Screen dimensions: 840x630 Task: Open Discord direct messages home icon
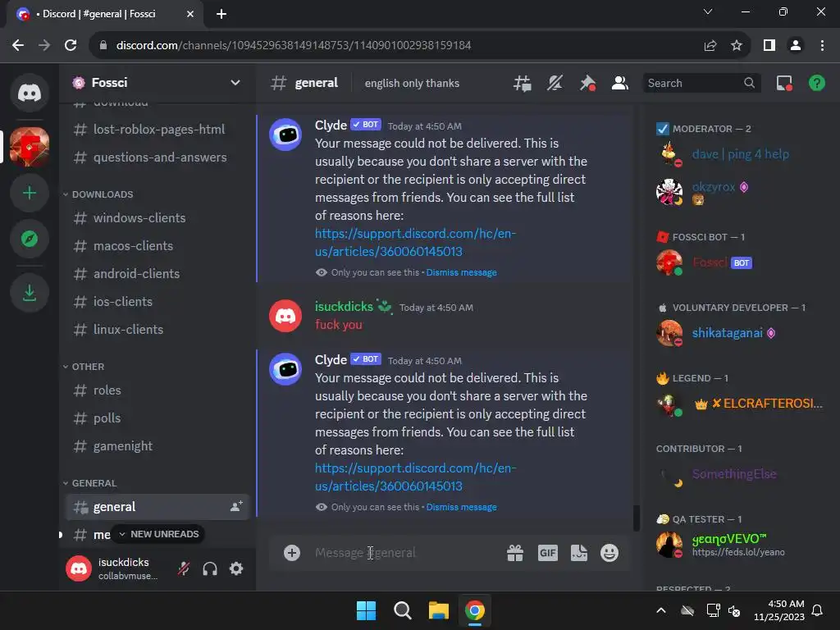click(x=30, y=93)
